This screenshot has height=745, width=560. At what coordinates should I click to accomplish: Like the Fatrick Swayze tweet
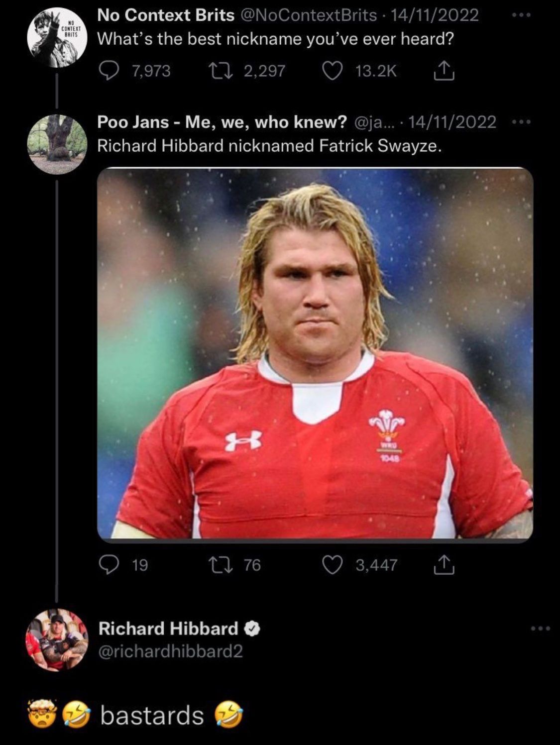[x=333, y=565]
